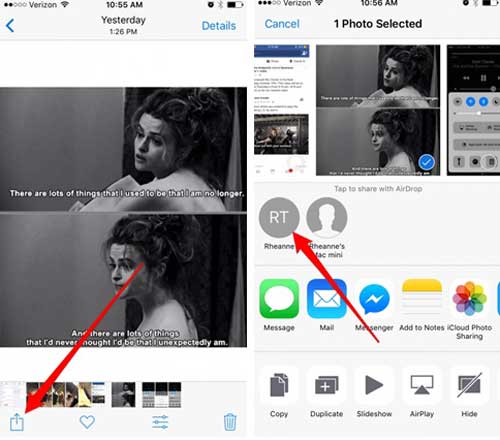Viewport: 500px width, 440px height.
Task: Open Details for the photo
Action: [x=219, y=26]
